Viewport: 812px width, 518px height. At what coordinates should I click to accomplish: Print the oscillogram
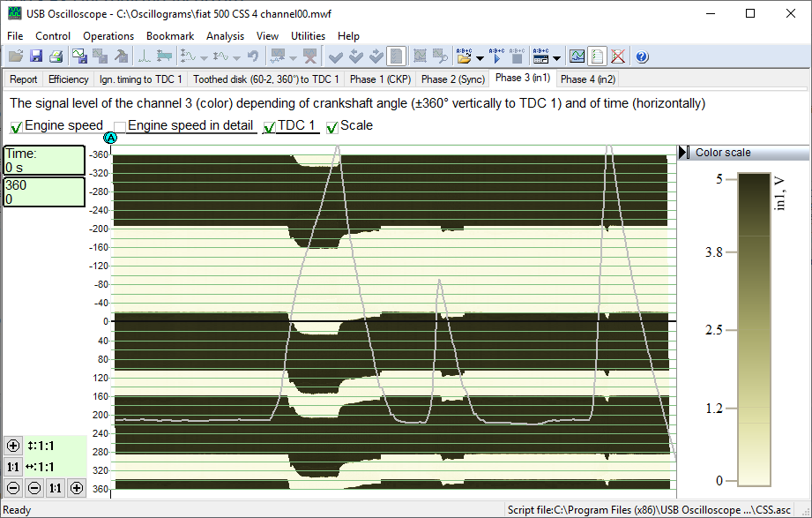coord(56,56)
